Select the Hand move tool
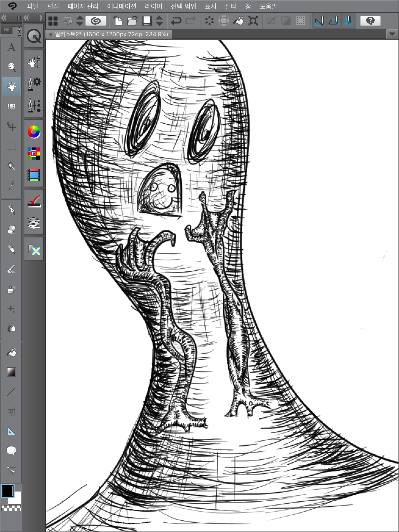The width and height of the screenshot is (399, 532). [x=11, y=87]
